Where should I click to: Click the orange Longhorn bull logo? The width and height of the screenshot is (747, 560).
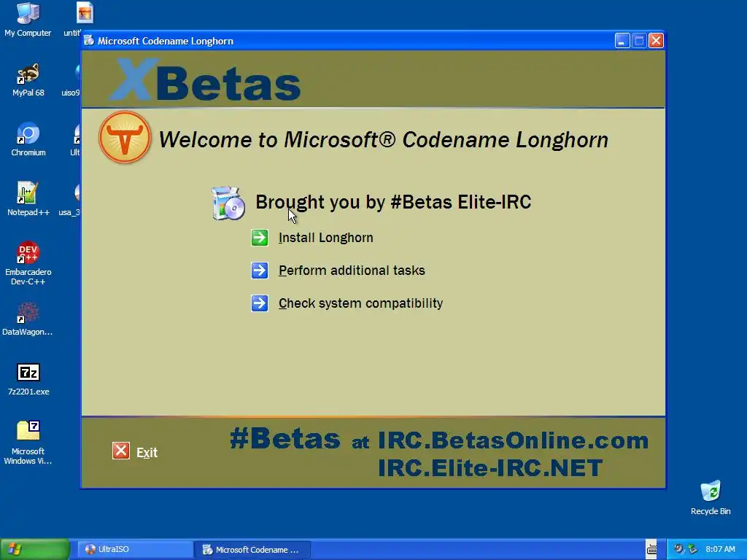125,138
